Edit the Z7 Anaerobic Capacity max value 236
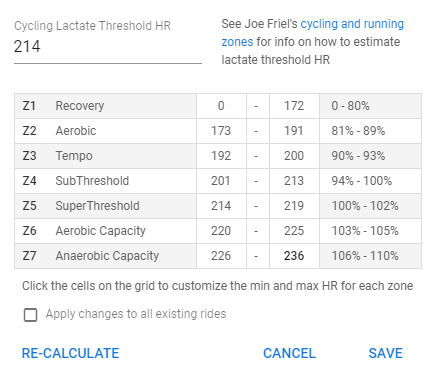The height and width of the screenshot is (377, 434). point(294,256)
